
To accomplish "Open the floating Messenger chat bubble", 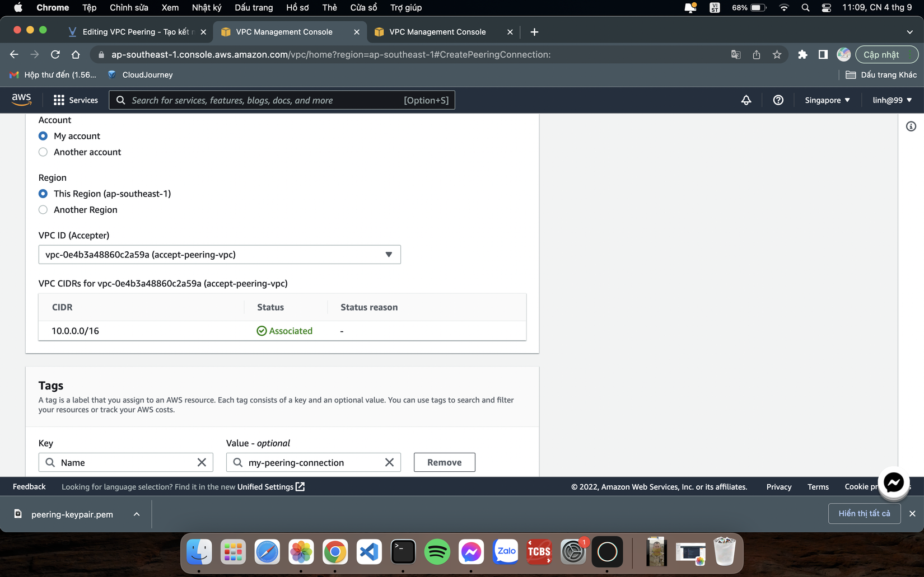I will click(x=894, y=482).
